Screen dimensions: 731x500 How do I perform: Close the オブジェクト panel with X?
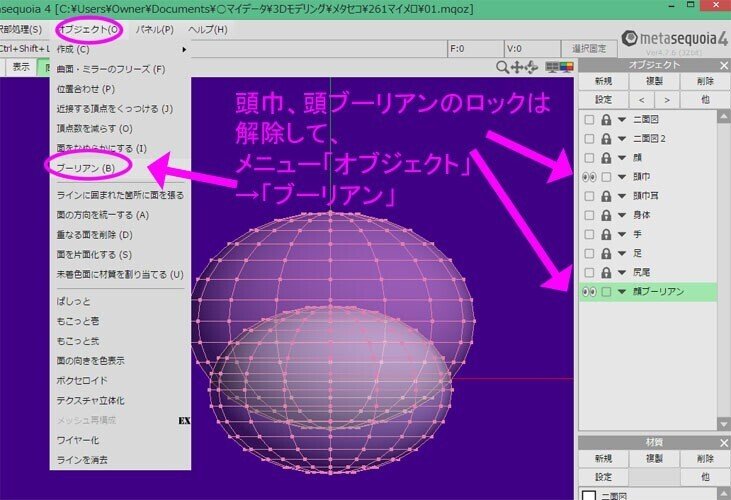(x=724, y=66)
